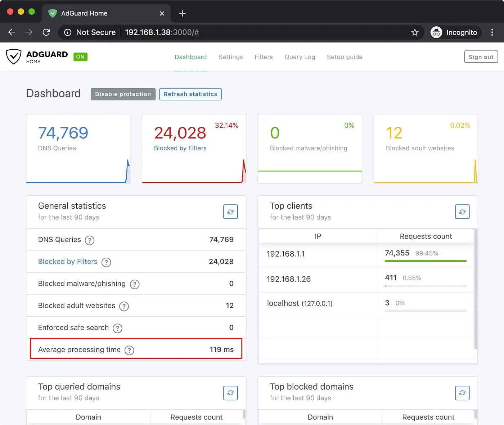This screenshot has height=425, width=504.
Task: View Not Secure site information
Action: [90, 32]
